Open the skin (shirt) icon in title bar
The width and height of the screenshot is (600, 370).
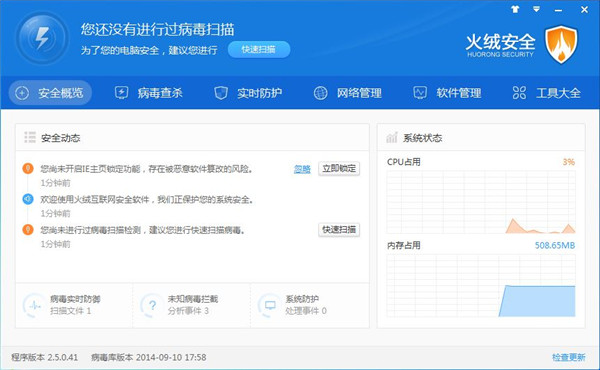[x=515, y=9]
